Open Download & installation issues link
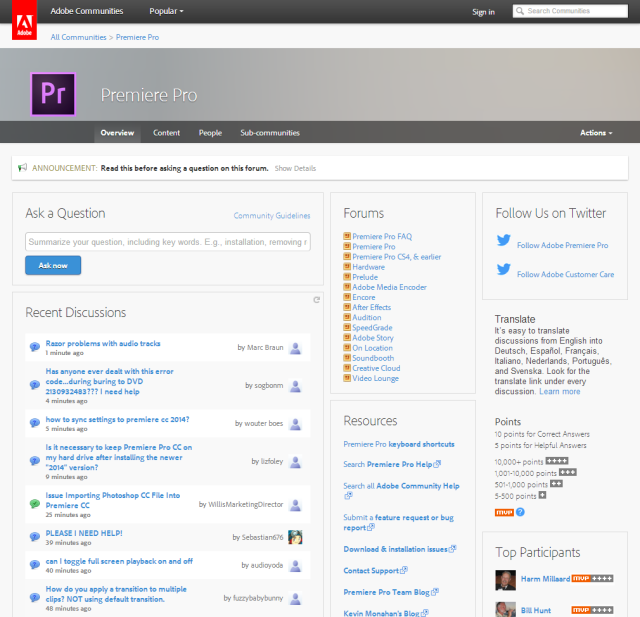This screenshot has width=640, height=617. [396, 549]
